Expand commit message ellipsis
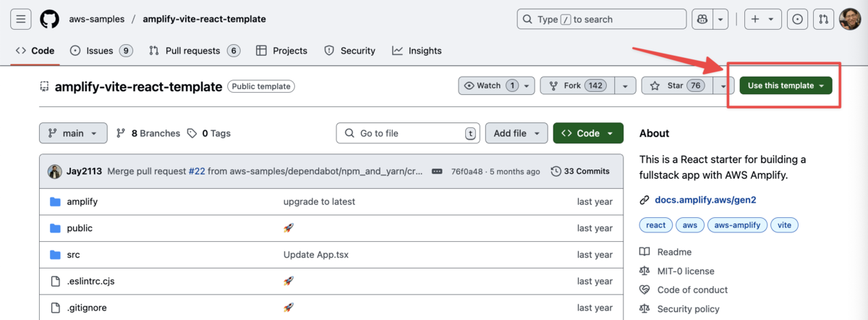 point(437,172)
